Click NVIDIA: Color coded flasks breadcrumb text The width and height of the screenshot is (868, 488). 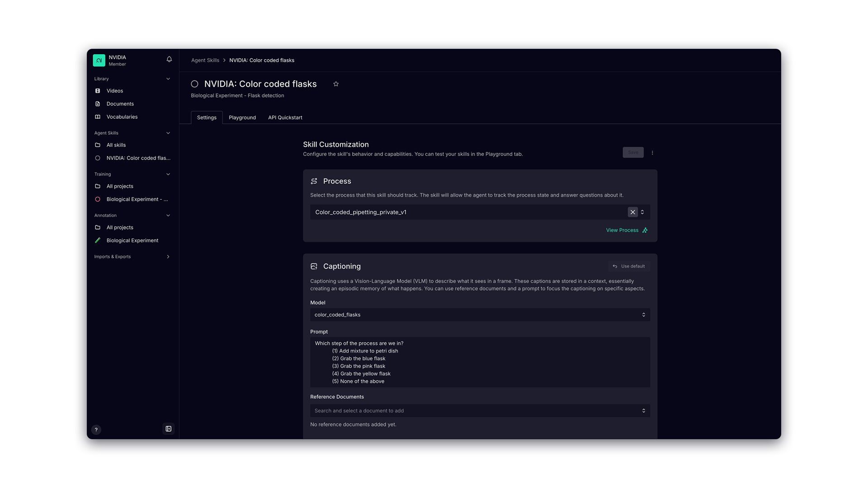[262, 61]
